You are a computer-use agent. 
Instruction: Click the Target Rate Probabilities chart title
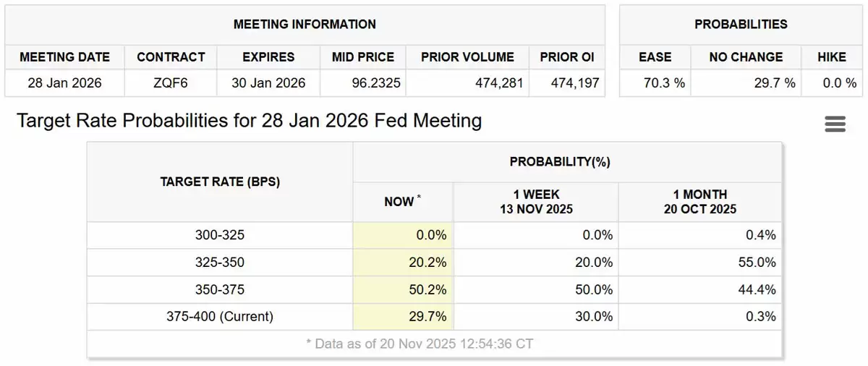(x=249, y=120)
